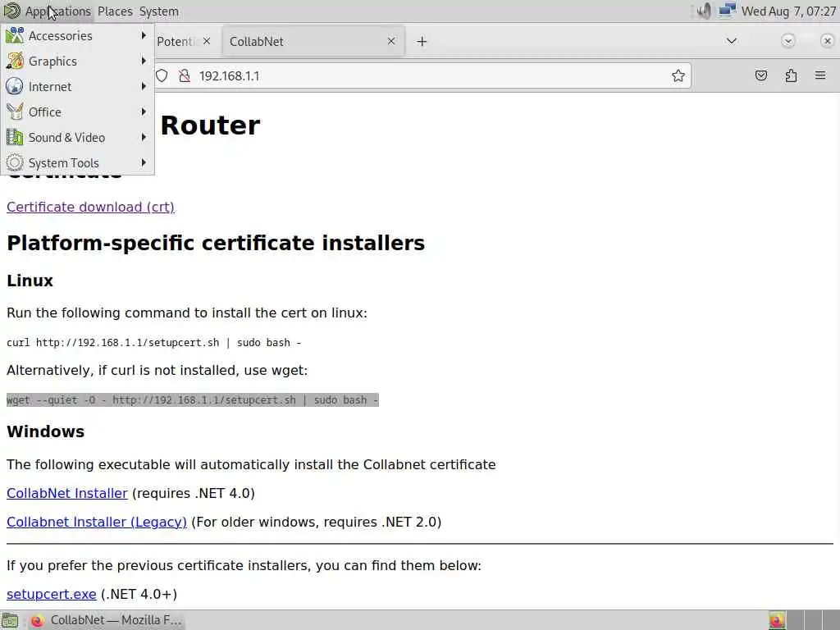Click the Sound & Video icon
840x630 pixels.
(15, 138)
